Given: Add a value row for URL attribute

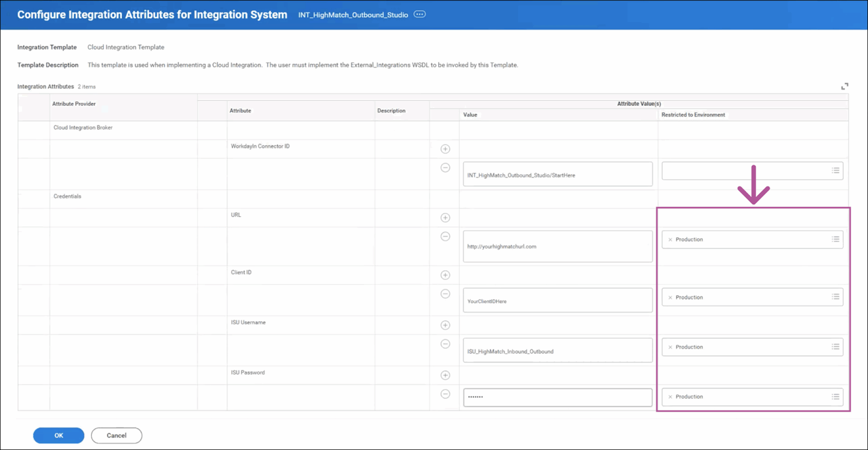Looking at the screenshot, I should click(x=445, y=218).
